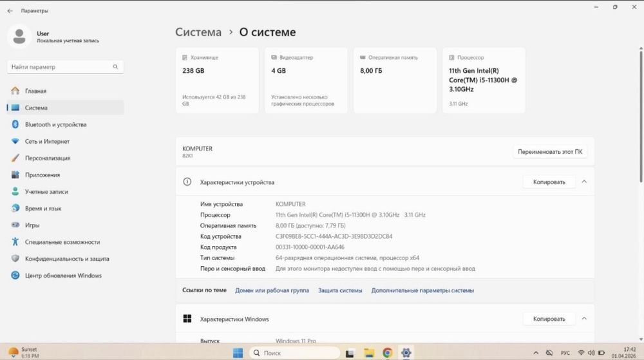Image resolution: width=644 pixels, height=360 pixels.
Task: Click the search magnifier in settings search
Action: coord(115,66)
